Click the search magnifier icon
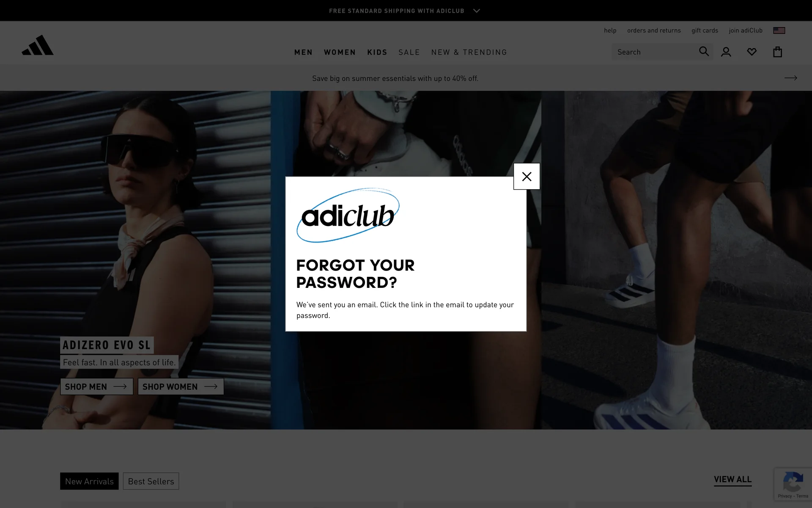The width and height of the screenshot is (812, 508). pos(704,52)
